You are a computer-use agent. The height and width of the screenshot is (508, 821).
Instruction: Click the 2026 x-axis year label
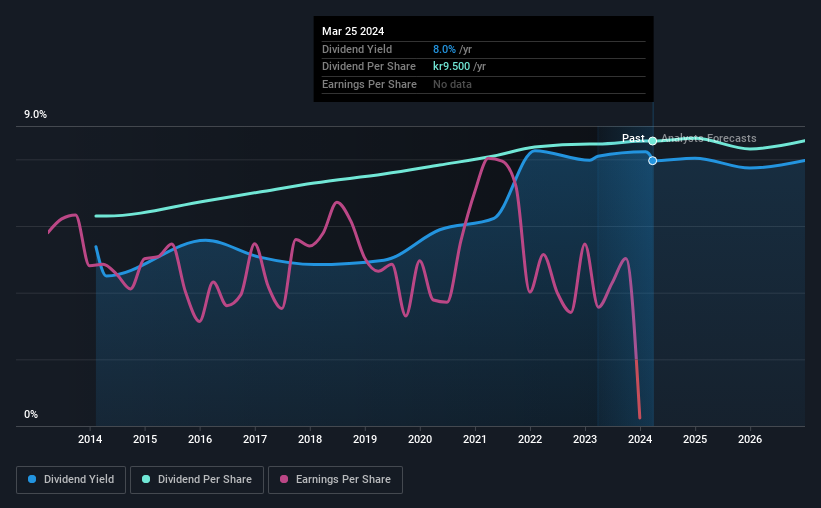tap(750, 439)
